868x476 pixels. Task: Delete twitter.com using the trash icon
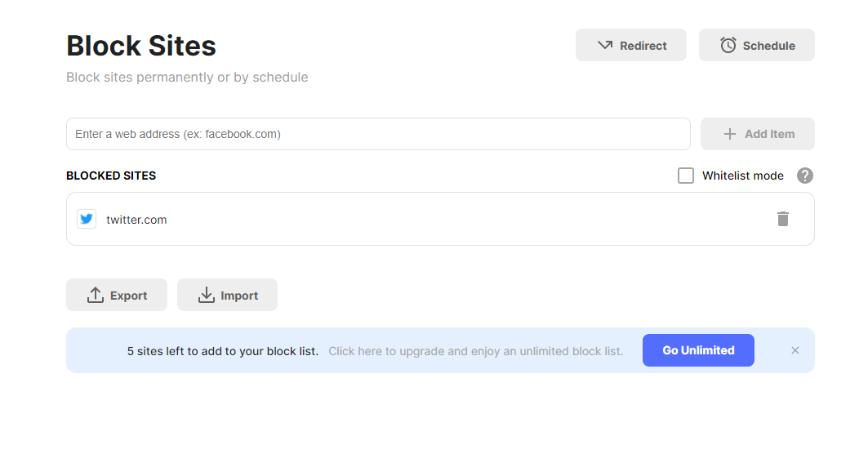pos(783,219)
